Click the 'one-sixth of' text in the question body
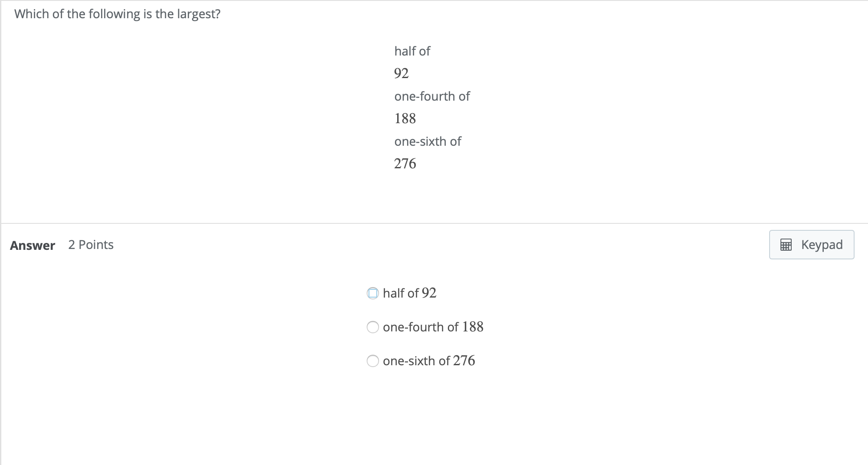The width and height of the screenshot is (868, 465). 427,141
